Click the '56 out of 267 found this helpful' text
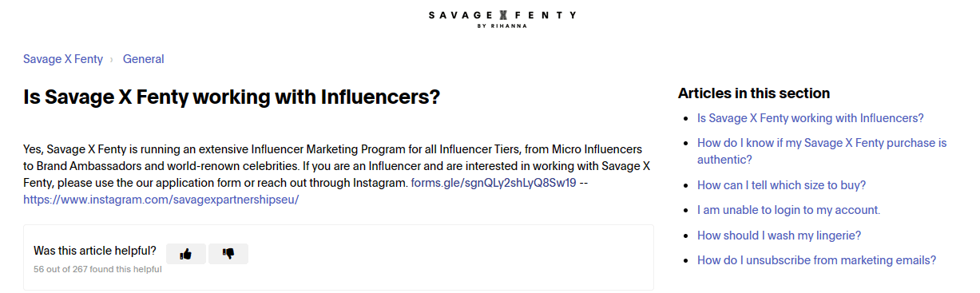 tap(97, 270)
